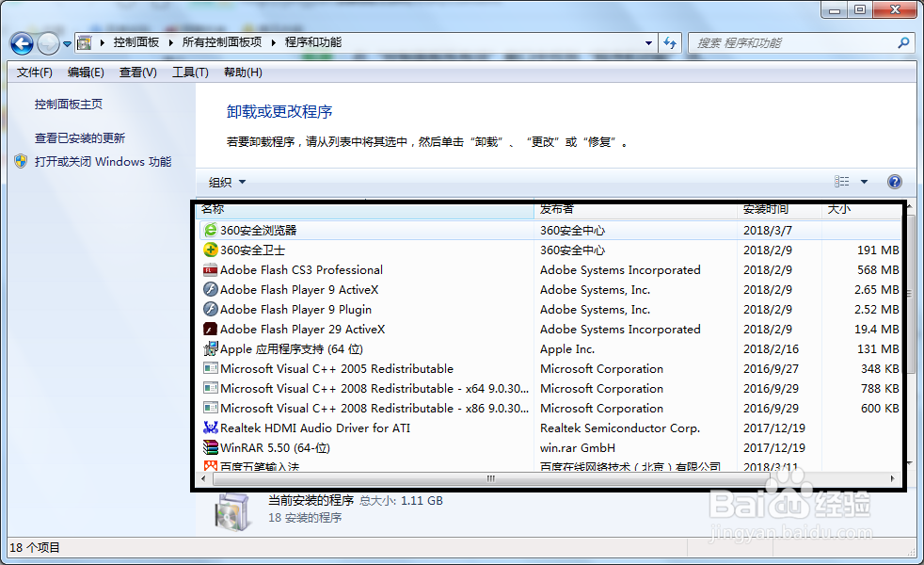Open the 工具(T) menu
The height and width of the screenshot is (565, 924).
pyautogui.click(x=190, y=72)
